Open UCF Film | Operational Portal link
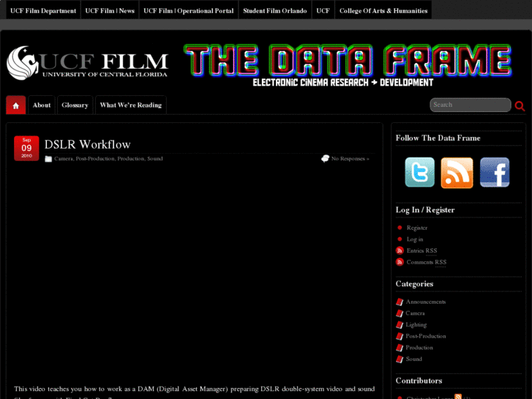The image size is (532, 399). 189,11
